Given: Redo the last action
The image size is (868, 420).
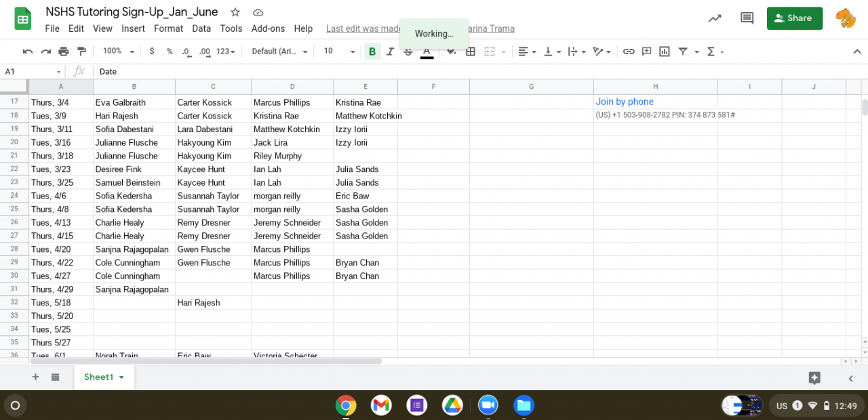Looking at the screenshot, I should [x=45, y=51].
